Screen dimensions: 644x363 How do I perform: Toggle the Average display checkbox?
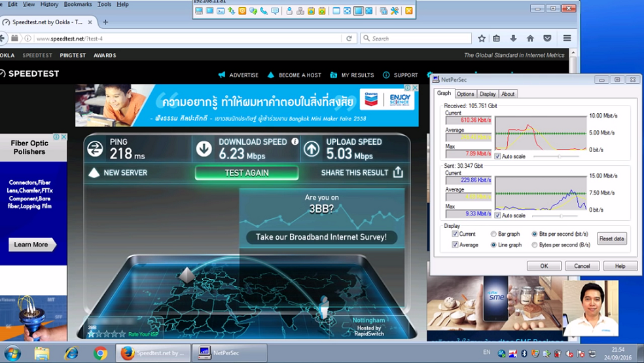456,245
